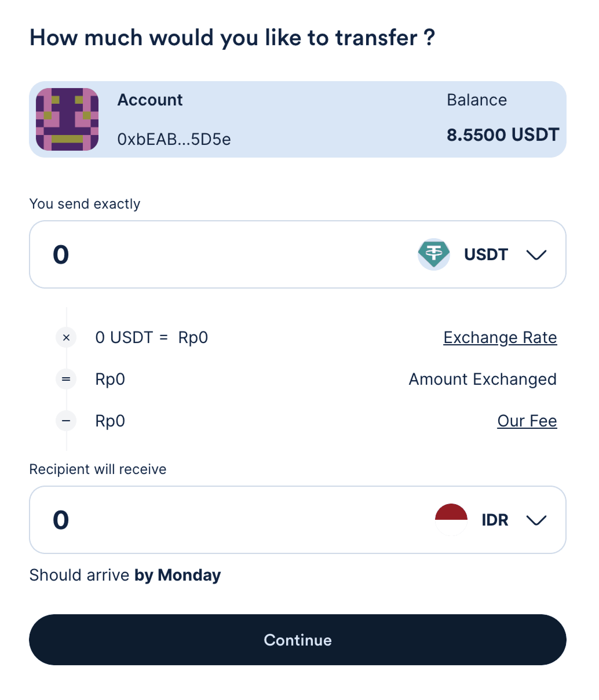599x700 pixels.
Task: Click the minus symbol circle icon
Action: click(66, 421)
